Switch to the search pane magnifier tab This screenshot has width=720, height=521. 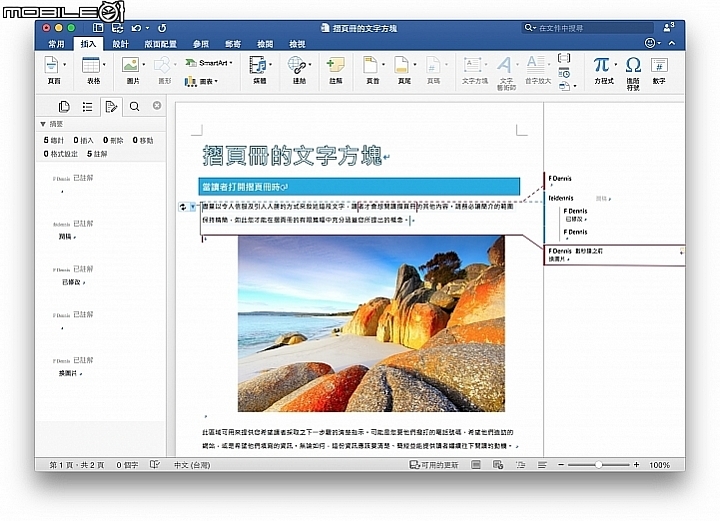pos(135,107)
